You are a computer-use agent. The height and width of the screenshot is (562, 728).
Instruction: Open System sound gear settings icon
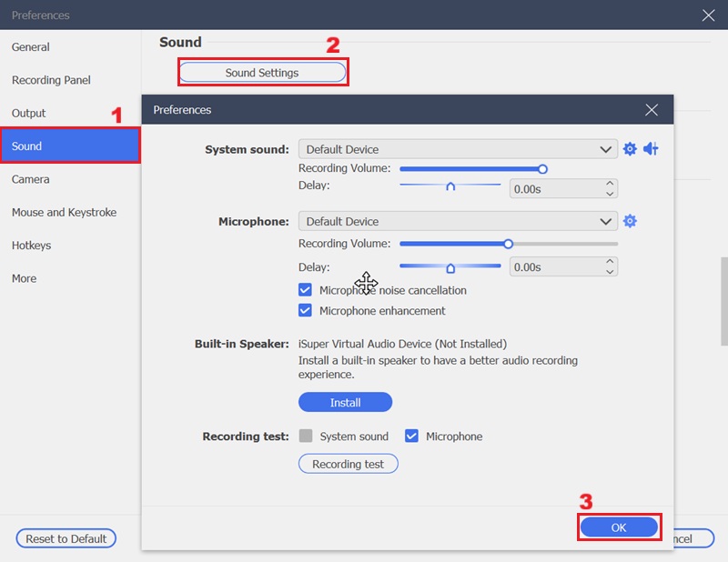(630, 149)
